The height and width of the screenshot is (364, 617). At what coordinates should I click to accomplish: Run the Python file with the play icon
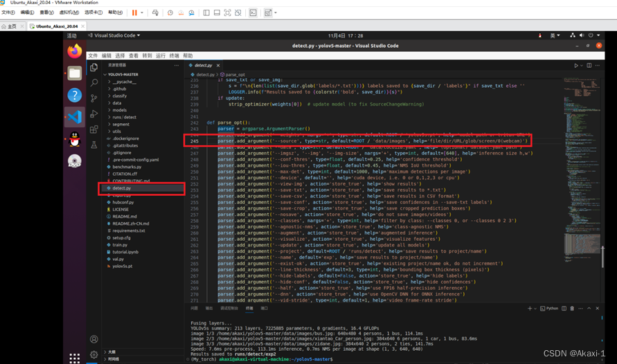click(575, 65)
